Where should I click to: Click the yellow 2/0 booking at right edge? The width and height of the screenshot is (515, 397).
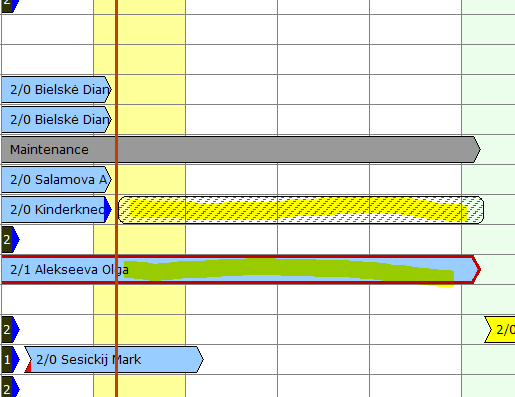pos(500,330)
